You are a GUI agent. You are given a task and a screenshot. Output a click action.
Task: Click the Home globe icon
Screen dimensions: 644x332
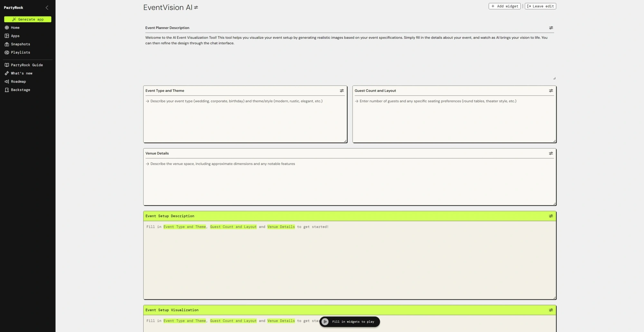7,28
